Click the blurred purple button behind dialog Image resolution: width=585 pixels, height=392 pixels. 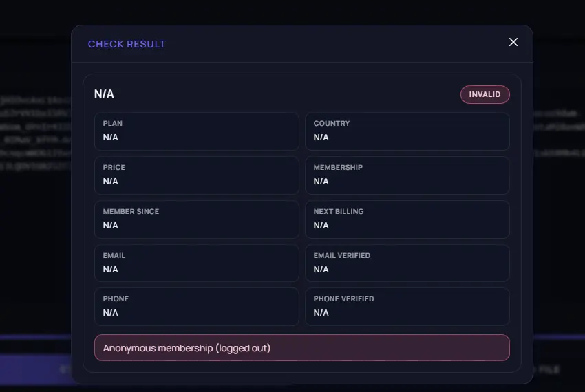tap(35, 369)
